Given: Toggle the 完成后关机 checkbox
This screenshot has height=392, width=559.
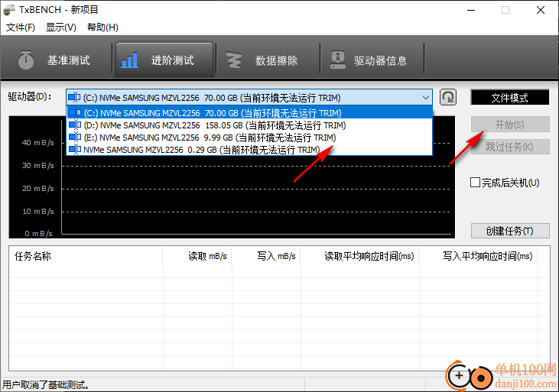Looking at the screenshot, I should coord(475,183).
